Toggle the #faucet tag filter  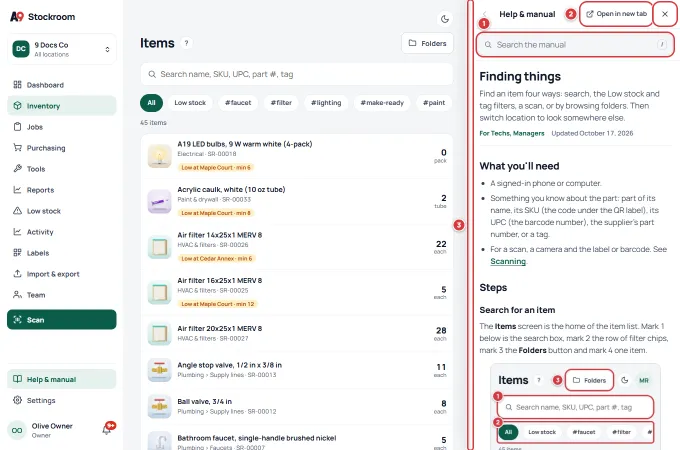click(x=238, y=103)
